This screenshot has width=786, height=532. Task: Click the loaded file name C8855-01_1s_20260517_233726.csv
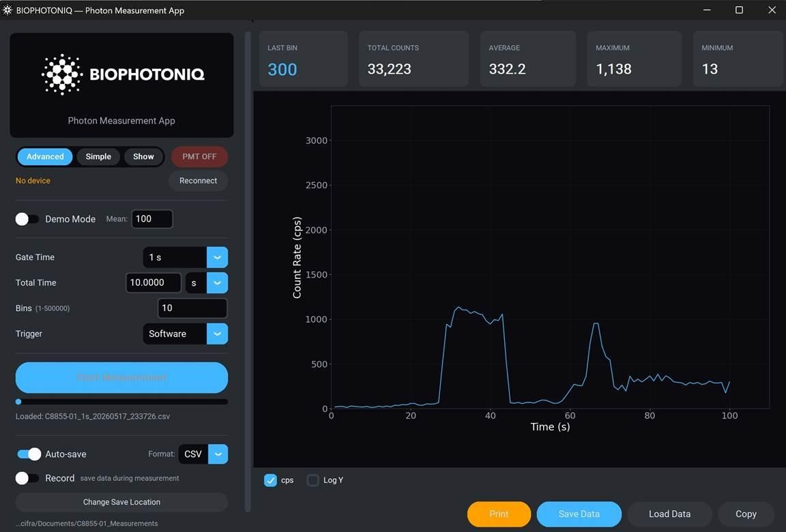pyautogui.click(x=107, y=416)
